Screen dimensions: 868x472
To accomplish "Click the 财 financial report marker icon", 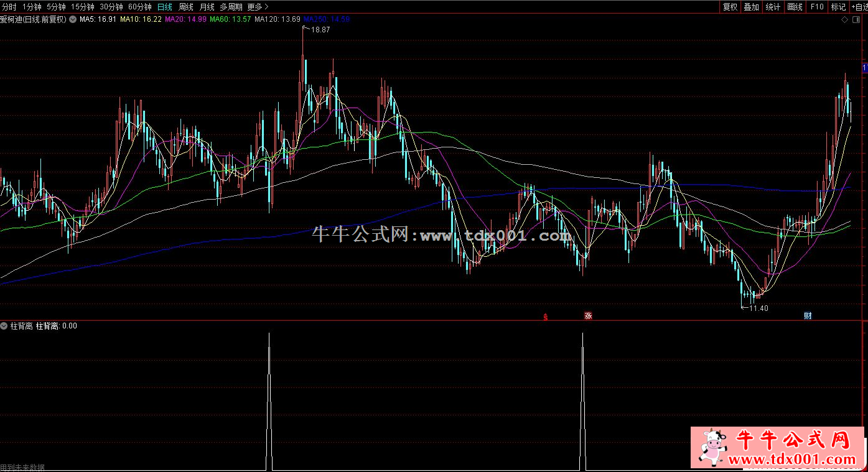I will 808,316.
